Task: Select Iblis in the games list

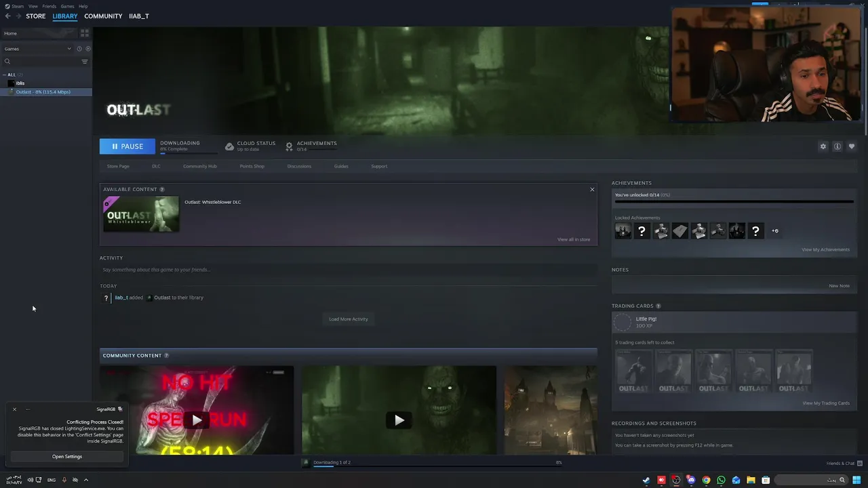Action: [x=46, y=83]
